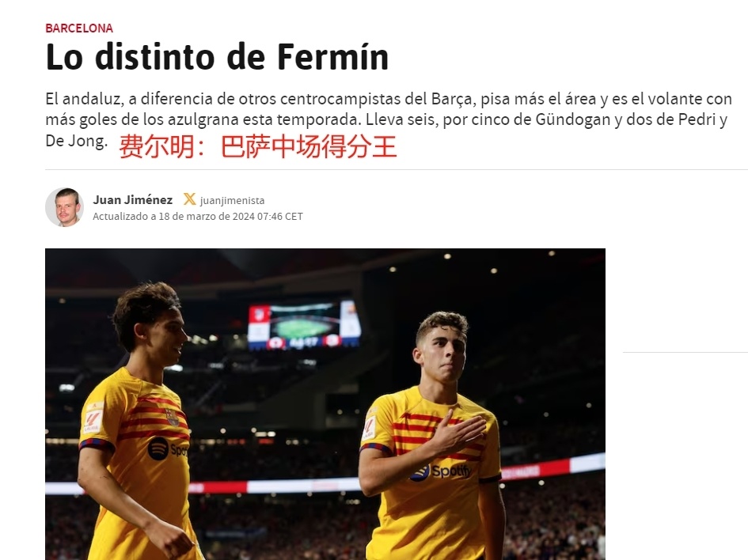
Task: Click the headline Lo distinto de Fermín
Action: coord(217,57)
